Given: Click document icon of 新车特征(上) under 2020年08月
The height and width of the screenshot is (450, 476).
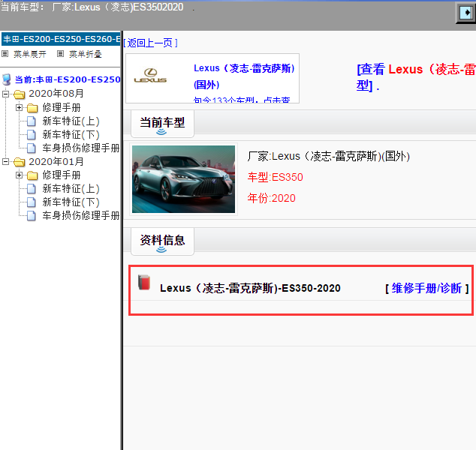Looking at the screenshot, I should [32, 121].
